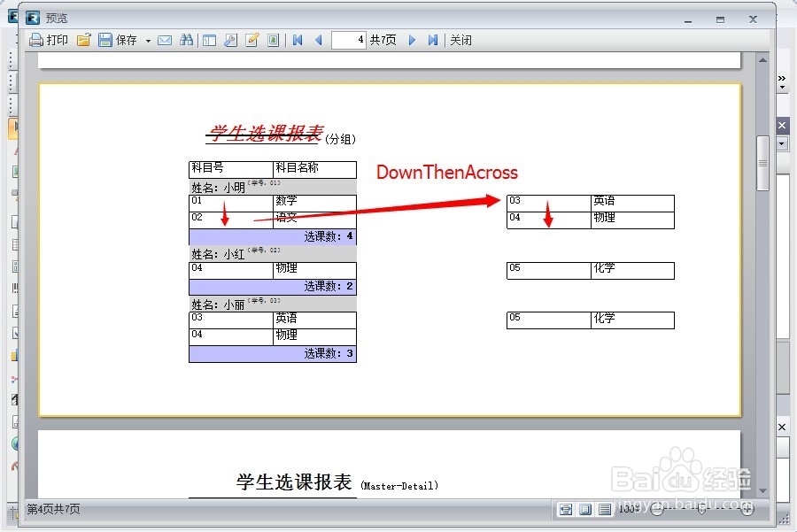The image size is (797, 532).
Task: Go to the last page
Action: coord(433,40)
